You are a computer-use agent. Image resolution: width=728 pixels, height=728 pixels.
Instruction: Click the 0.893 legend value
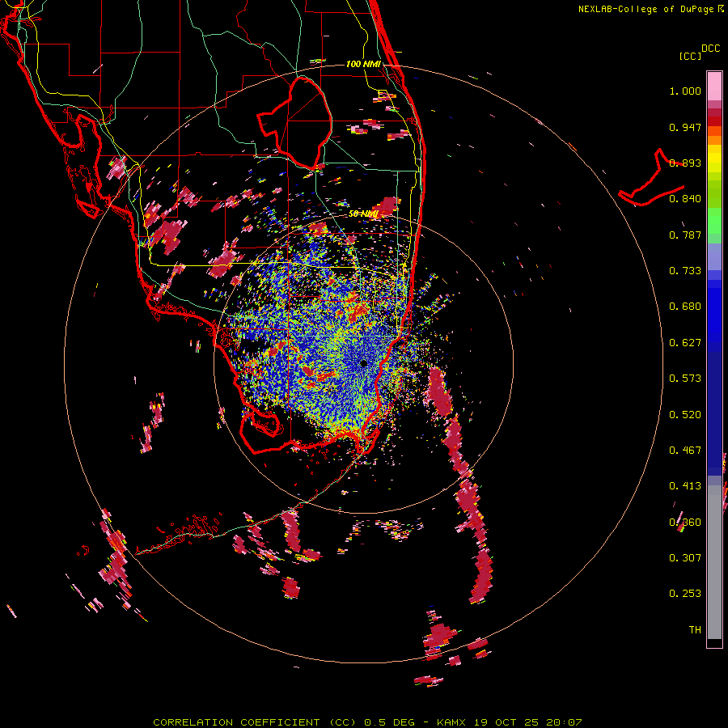pyautogui.click(x=685, y=163)
